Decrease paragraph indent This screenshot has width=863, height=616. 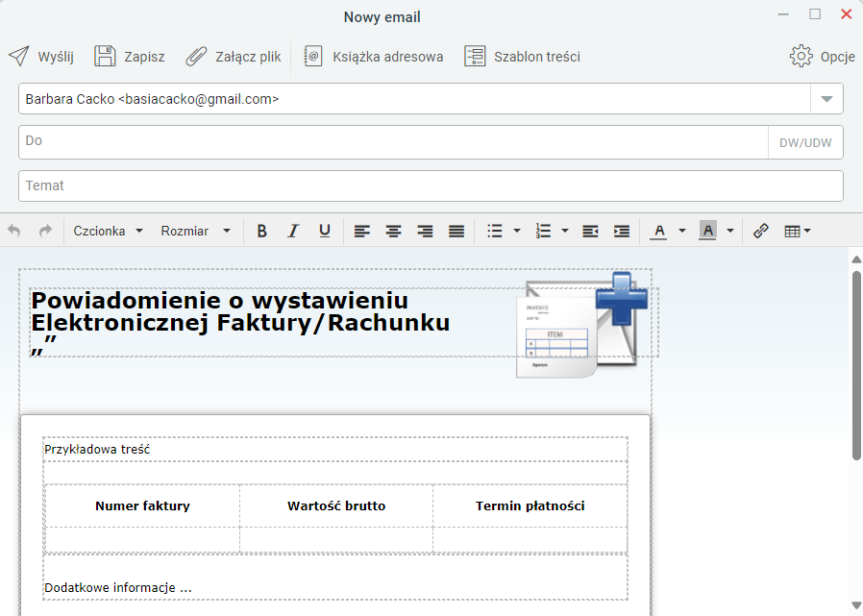(x=590, y=232)
